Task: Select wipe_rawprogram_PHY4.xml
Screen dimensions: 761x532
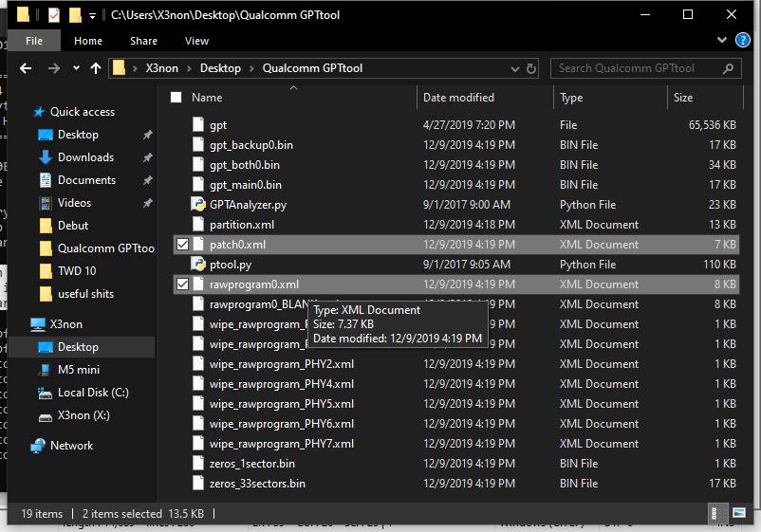Action: [282, 384]
